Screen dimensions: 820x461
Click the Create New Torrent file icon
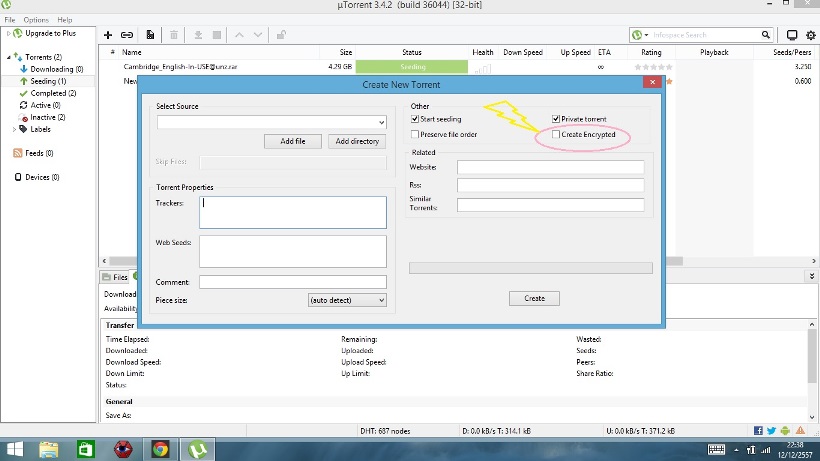(151, 35)
